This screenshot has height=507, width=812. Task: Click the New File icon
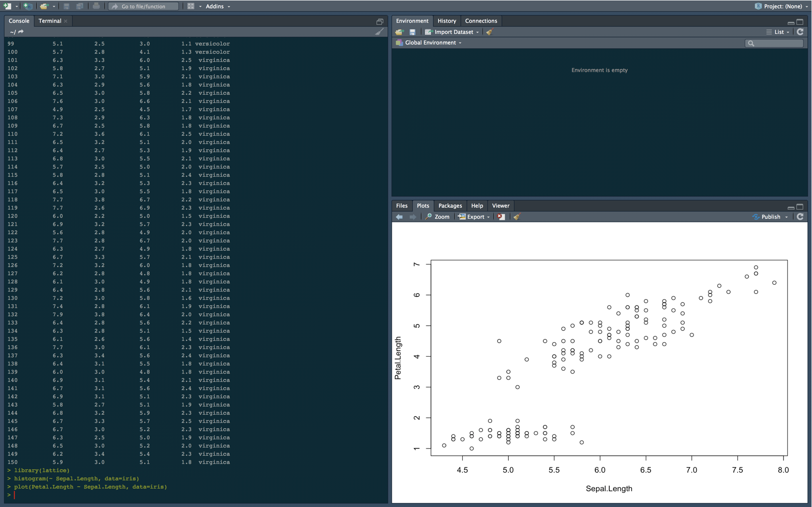8,6
